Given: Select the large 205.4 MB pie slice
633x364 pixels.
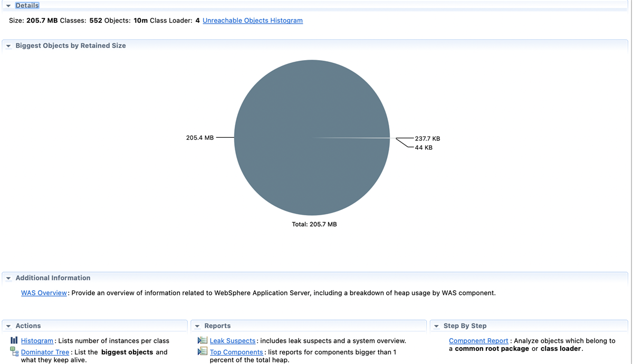Looking at the screenshot, I should pyautogui.click(x=312, y=138).
